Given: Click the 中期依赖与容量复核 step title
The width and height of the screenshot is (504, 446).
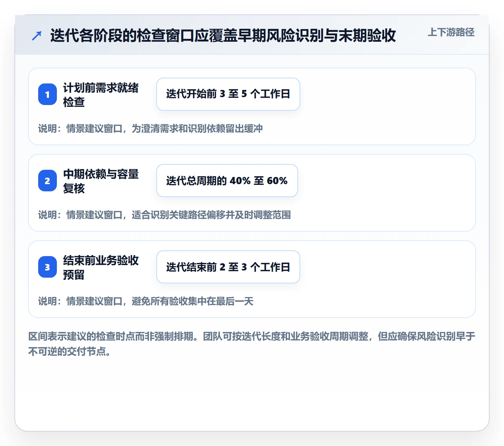Looking at the screenshot, I should (x=101, y=181).
